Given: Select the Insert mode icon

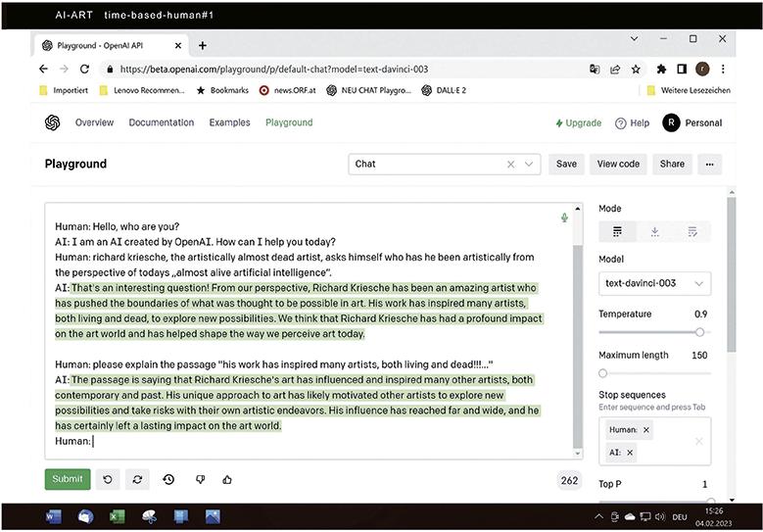Looking at the screenshot, I should click(x=655, y=231).
